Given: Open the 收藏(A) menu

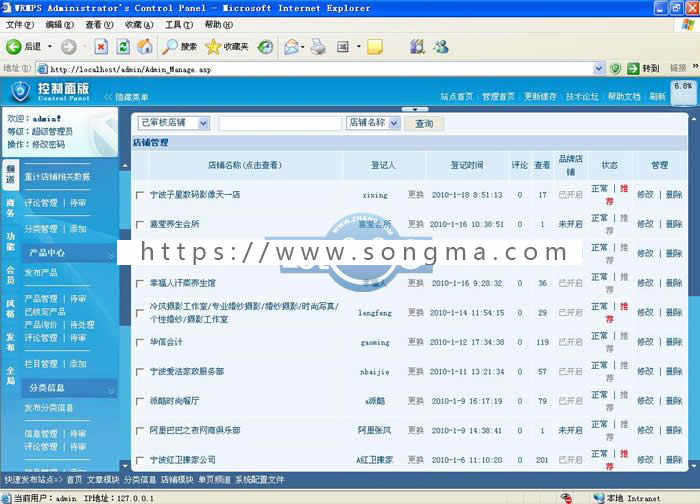Looking at the screenshot, I should (139, 25).
